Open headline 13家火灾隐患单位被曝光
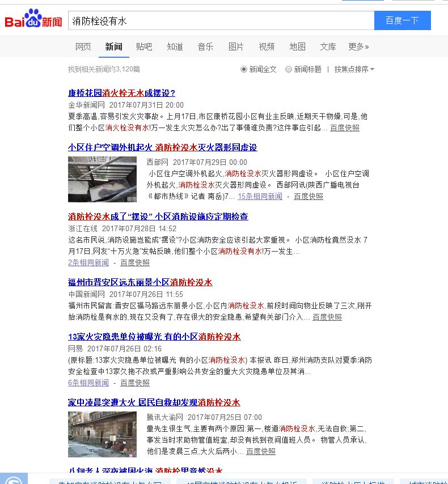448x484 pixels. pyautogui.click(x=154, y=337)
